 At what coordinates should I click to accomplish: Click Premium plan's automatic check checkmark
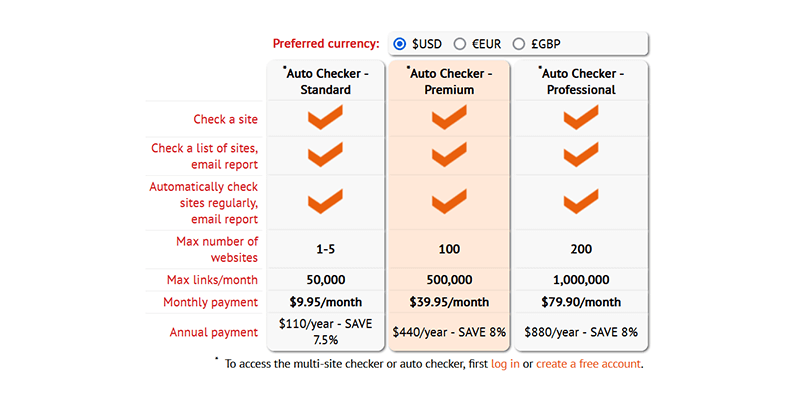tap(449, 203)
